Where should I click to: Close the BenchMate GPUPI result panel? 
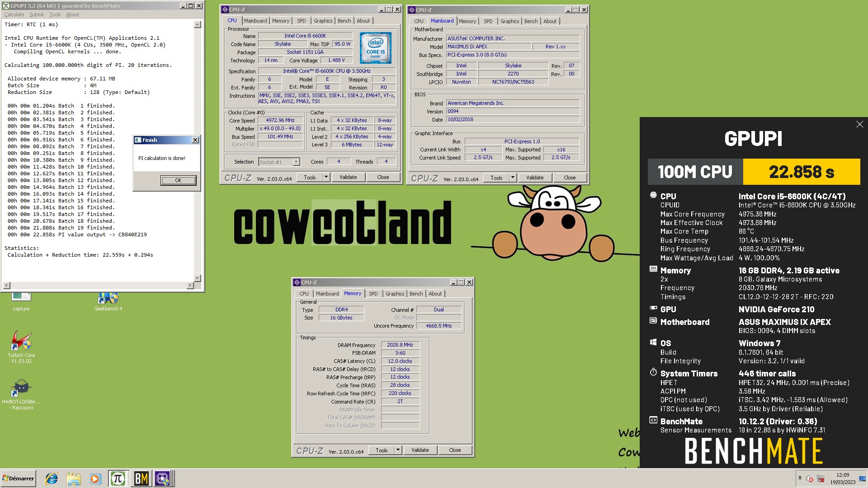click(x=859, y=124)
